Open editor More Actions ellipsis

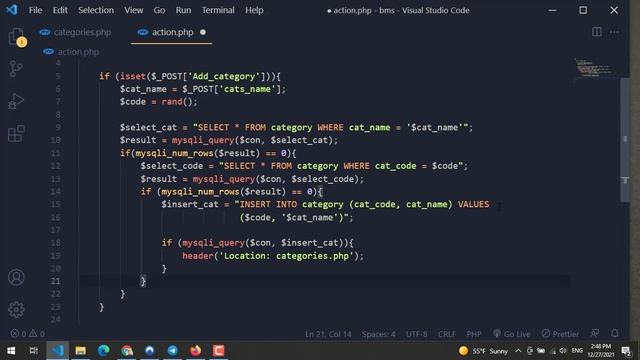pyautogui.click(x=614, y=32)
